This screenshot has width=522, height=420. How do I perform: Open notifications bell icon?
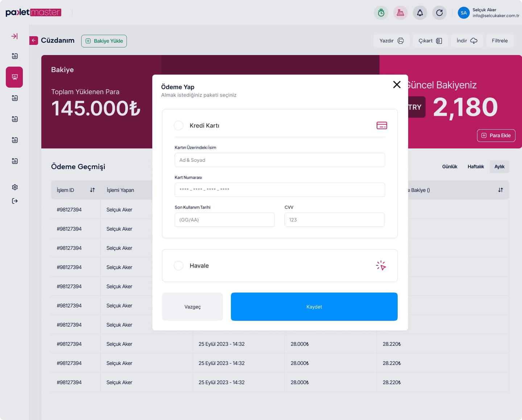tap(420, 13)
